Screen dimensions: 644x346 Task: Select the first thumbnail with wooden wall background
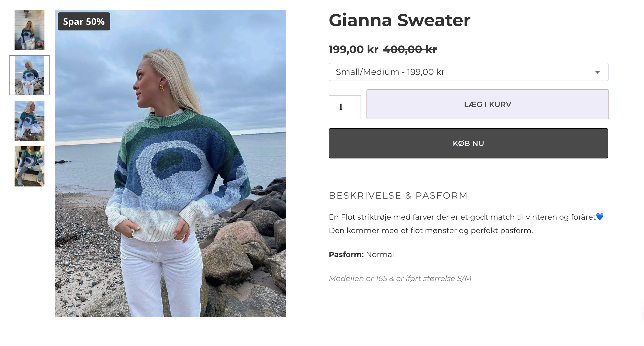tap(29, 30)
